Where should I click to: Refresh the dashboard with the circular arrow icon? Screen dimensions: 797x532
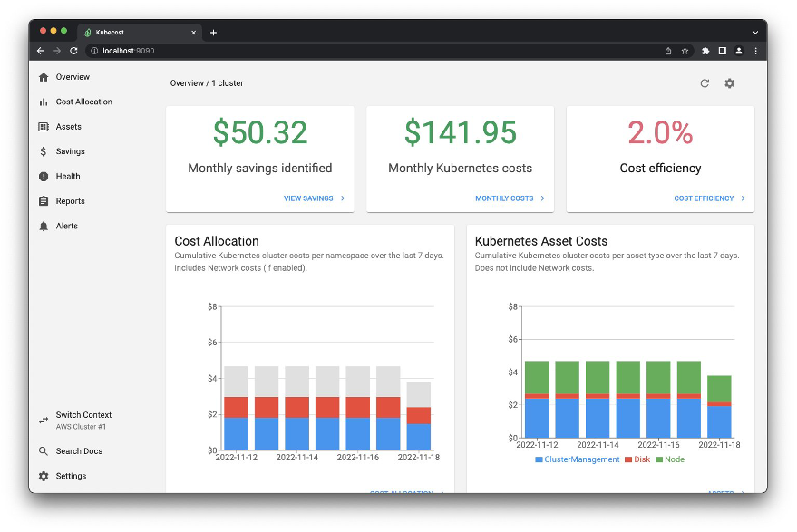[x=705, y=82]
